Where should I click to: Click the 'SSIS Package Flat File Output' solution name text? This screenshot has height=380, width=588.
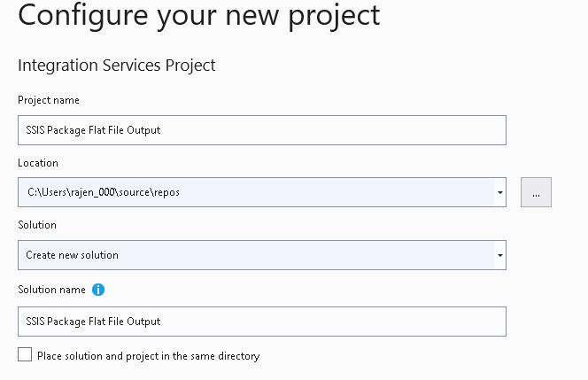[x=93, y=322]
